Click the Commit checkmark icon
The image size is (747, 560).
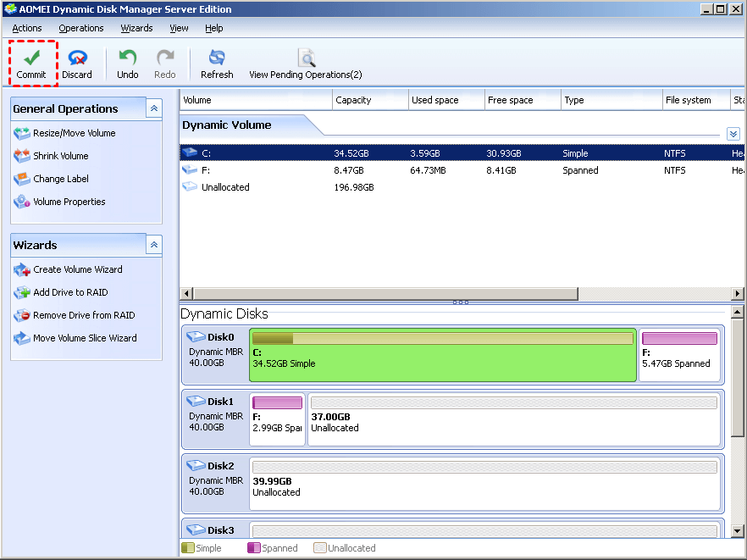(x=31, y=58)
